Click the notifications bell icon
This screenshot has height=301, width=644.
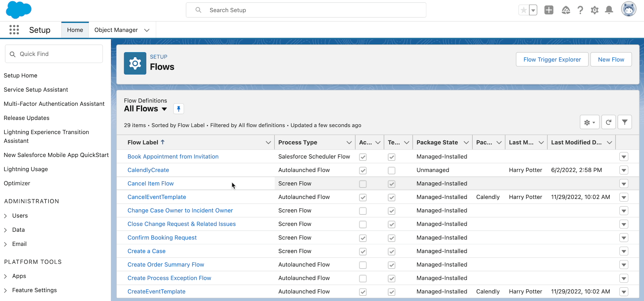tap(609, 10)
